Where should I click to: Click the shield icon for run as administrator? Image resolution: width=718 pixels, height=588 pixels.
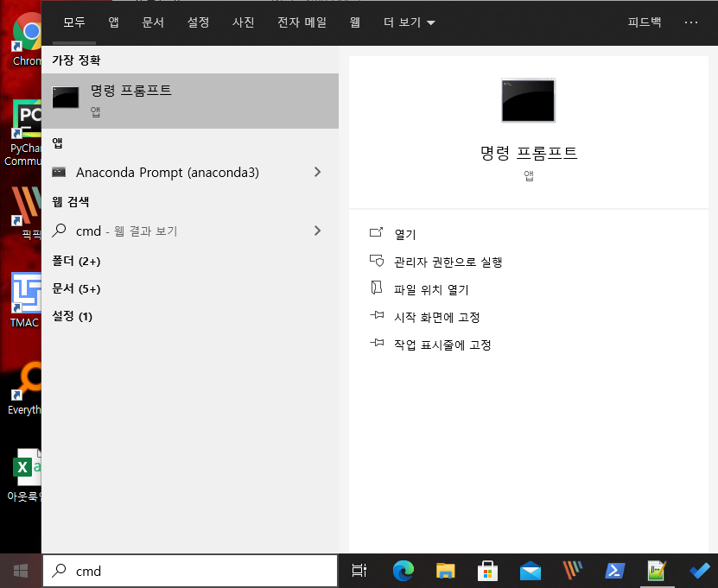(x=377, y=261)
